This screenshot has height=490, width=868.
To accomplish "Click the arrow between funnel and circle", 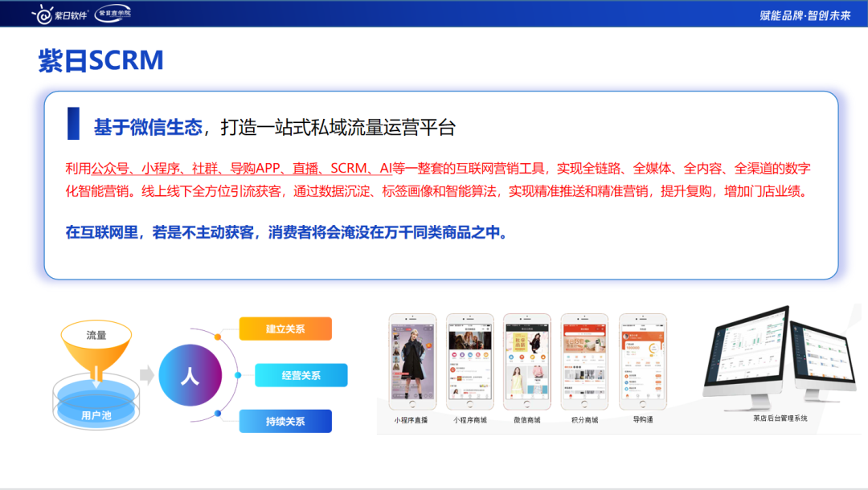I will (x=145, y=374).
